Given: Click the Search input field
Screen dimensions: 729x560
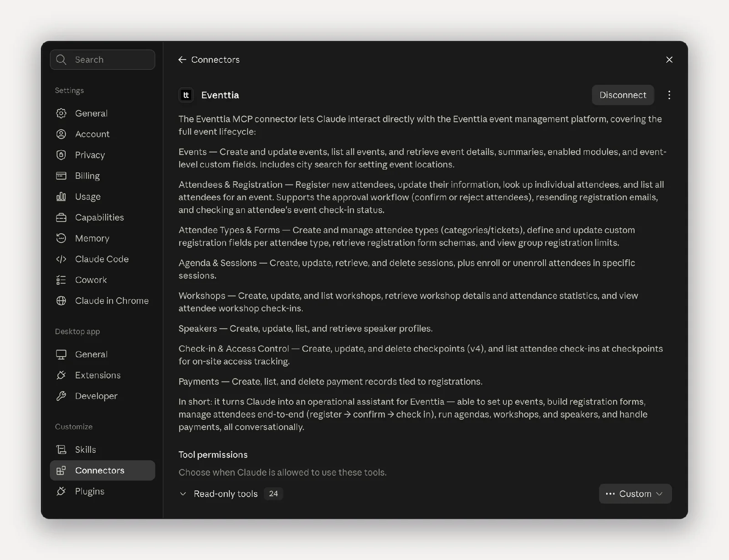Looking at the screenshot, I should (x=103, y=60).
